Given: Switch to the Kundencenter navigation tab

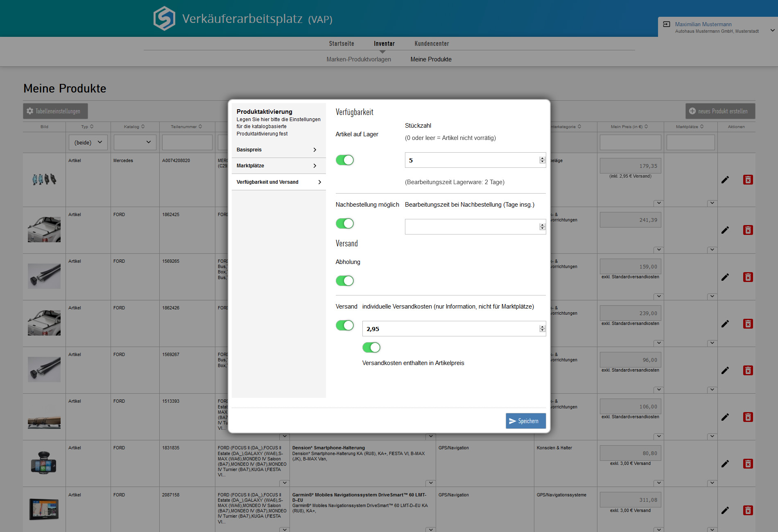Looking at the screenshot, I should click(x=432, y=44).
